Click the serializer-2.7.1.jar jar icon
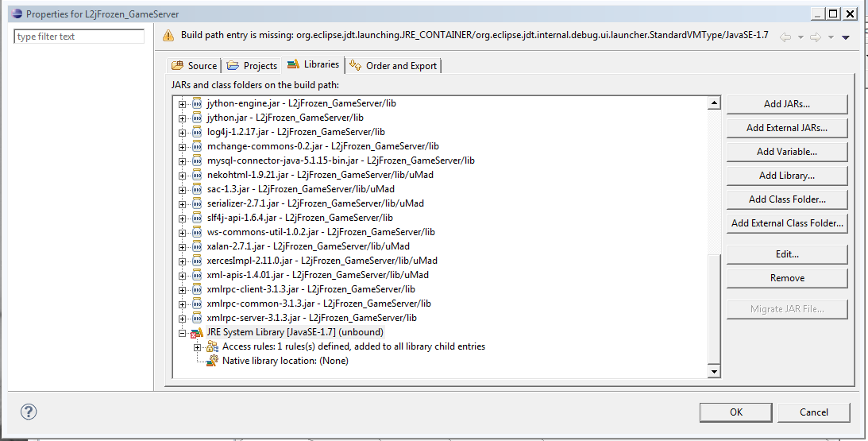Image resolution: width=868 pixels, height=441 pixels. pos(197,203)
